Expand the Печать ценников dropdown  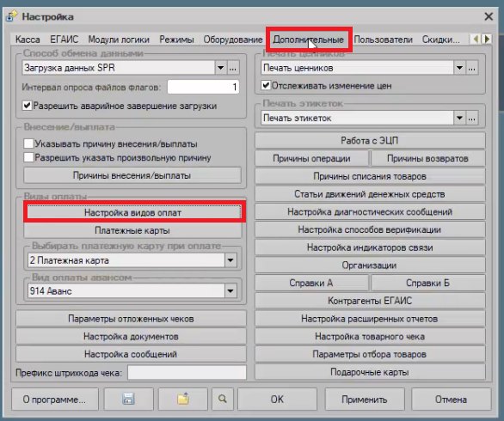459,68
